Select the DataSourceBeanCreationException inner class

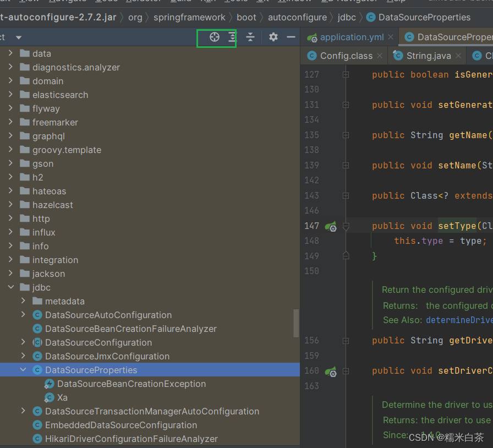[x=132, y=384]
